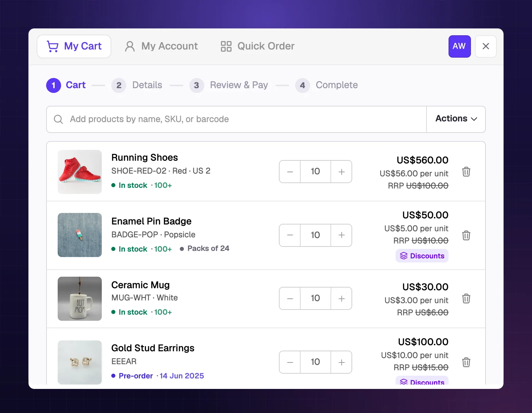The width and height of the screenshot is (532, 413).
Task: Edit the Running Shoes quantity field
Action: coord(316,172)
